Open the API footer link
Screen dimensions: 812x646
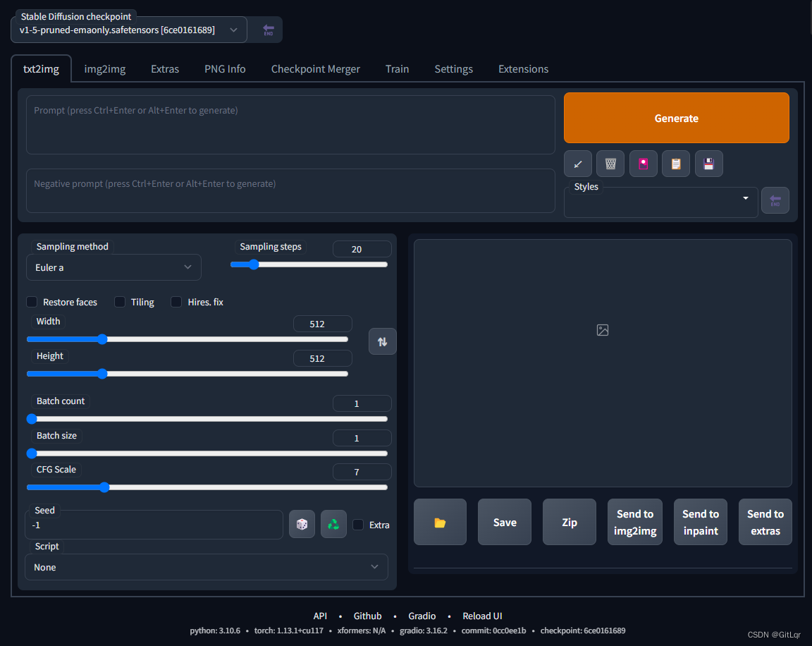coord(320,616)
